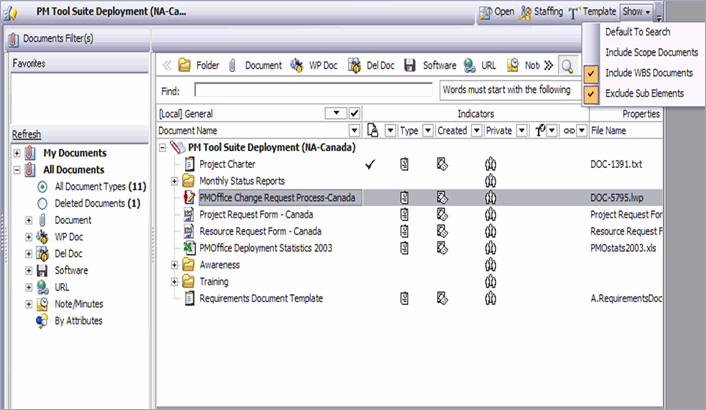706x410 pixels.
Task: Expand My Documents tree node
Action: click(x=17, y=153)
